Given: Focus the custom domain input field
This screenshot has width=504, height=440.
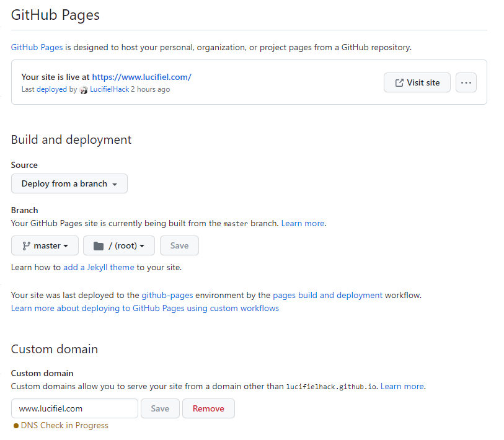Looking at the screenshot, I should click(74, 408).
